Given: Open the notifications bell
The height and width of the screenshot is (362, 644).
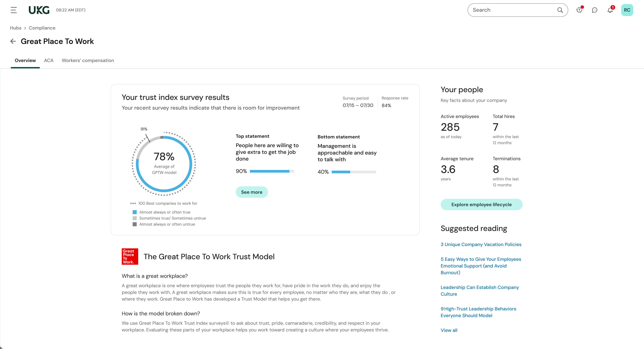Looking at the screenshot, I should click(610, 10).
